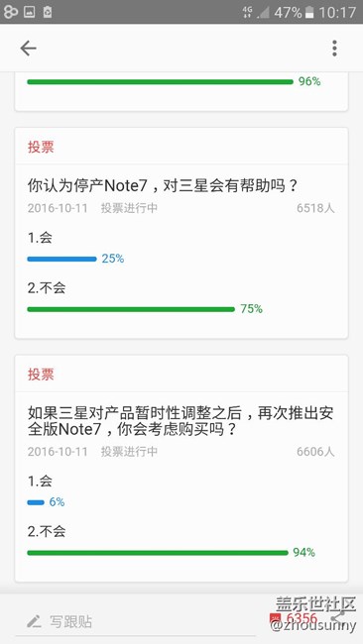Select option 1.会 in the 停产Note7 poll
The width and height of the screenshot is (363, 644).
point(40,238)
